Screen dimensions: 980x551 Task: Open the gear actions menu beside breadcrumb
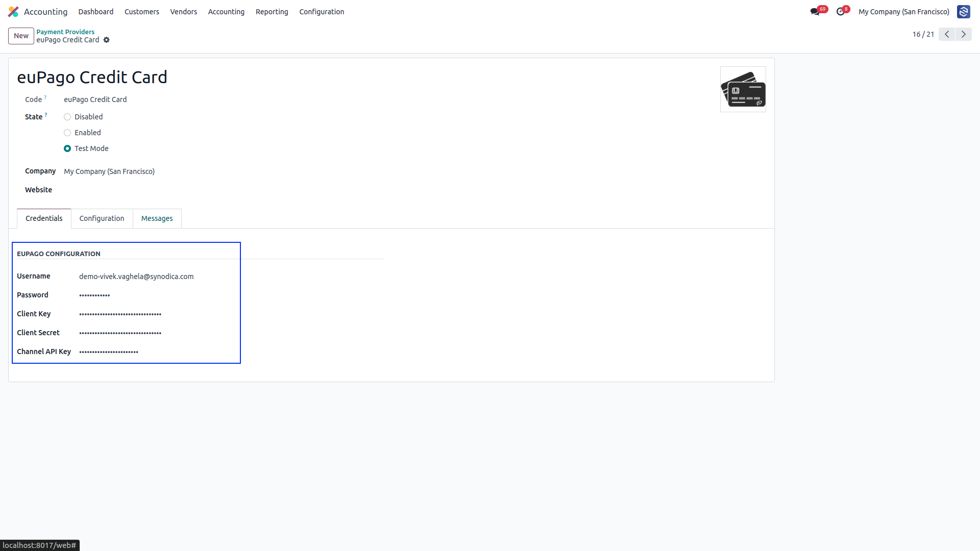(106, 40)
